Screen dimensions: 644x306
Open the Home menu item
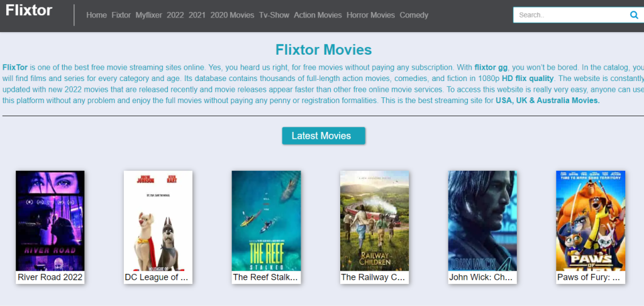pyautogui.click(x=96, y=15)
